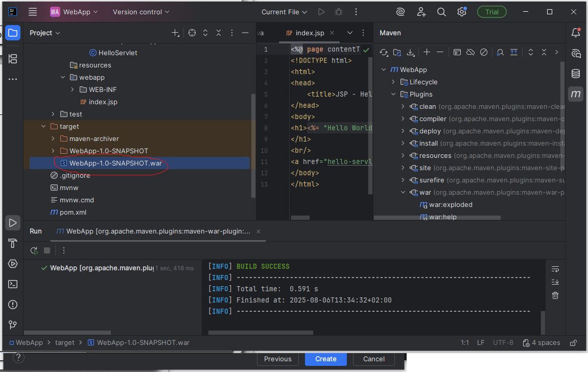Toggle Skip Tests mode in Maven

pyautogui.click(x=484, y=52)
